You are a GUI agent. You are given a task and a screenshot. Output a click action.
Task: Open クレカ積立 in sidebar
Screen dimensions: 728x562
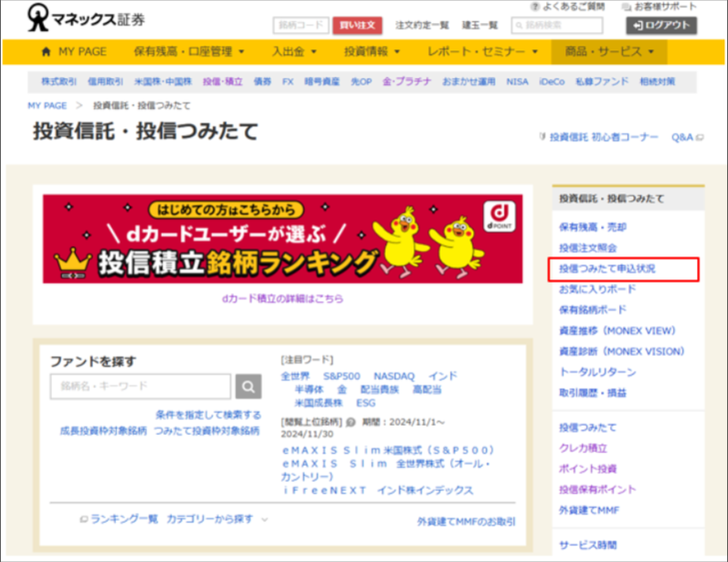click(583, 449)
